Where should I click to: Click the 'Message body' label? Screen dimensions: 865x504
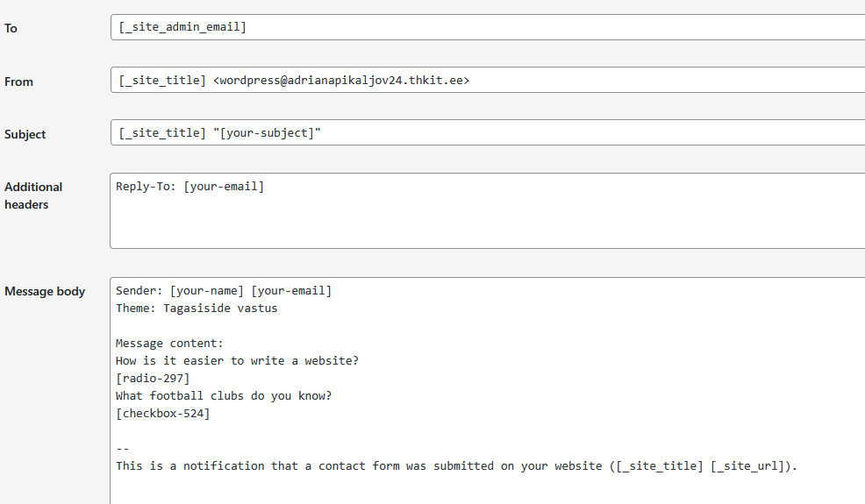tap(45, 291)
